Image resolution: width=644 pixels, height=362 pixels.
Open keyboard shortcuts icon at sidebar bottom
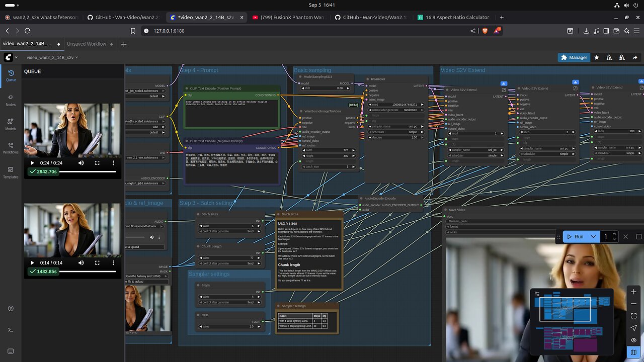pos(11,351)
